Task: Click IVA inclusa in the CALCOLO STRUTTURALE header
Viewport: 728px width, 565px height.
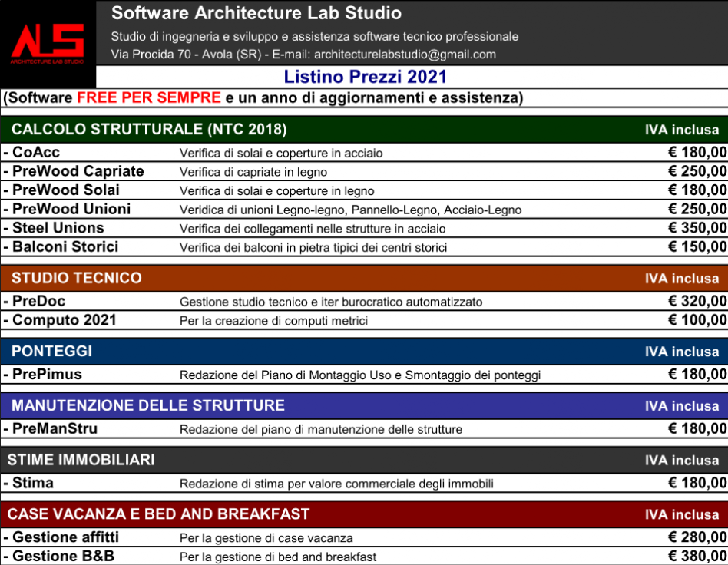Action: click(682, 130)
